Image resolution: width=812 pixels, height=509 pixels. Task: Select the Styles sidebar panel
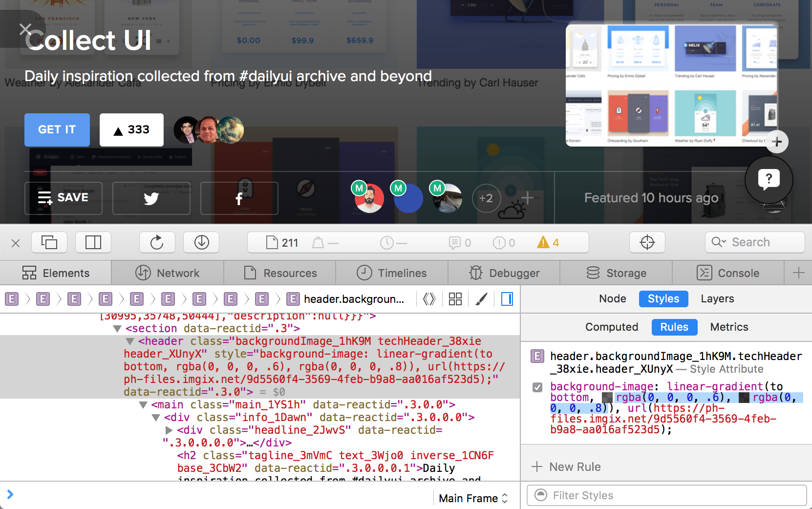pos(663,299)
